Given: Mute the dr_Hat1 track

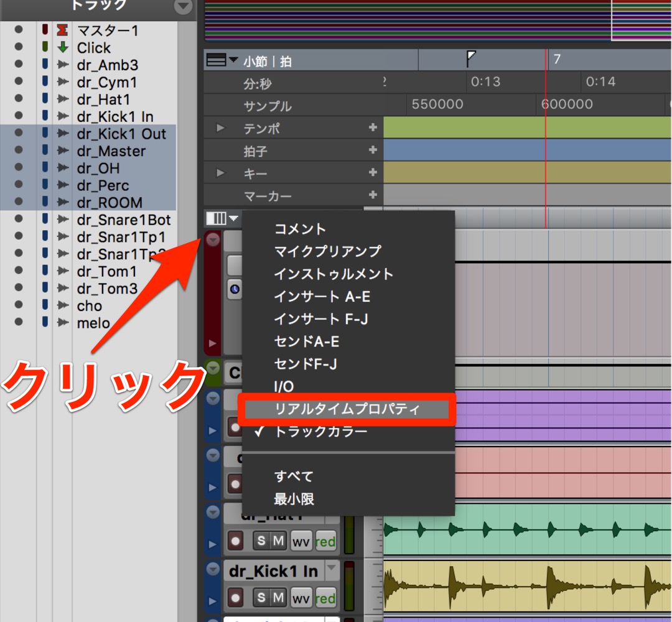Looking at the screenshot, I should [x=279, y=541].
